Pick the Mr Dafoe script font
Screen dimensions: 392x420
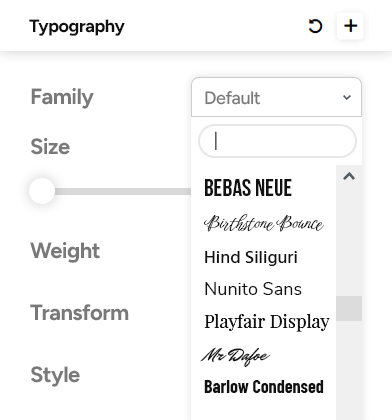pyautogui.click(x=235, y=356)
